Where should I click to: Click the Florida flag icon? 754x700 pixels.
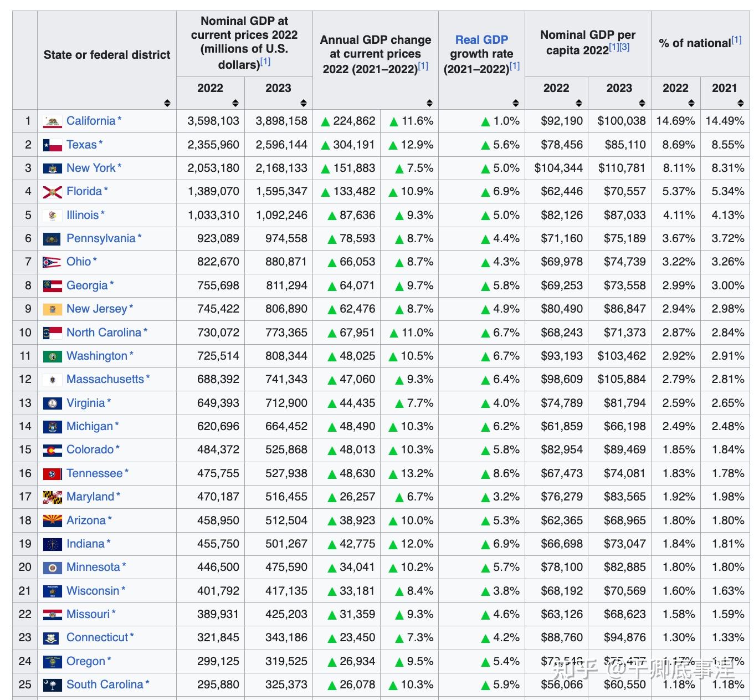click(x=52, y=192)
